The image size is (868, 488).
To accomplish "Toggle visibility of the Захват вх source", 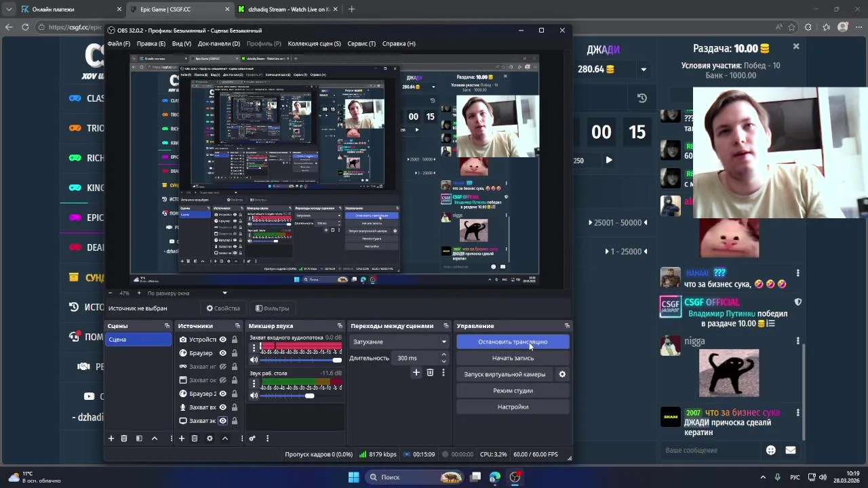I will click(222, 407).
